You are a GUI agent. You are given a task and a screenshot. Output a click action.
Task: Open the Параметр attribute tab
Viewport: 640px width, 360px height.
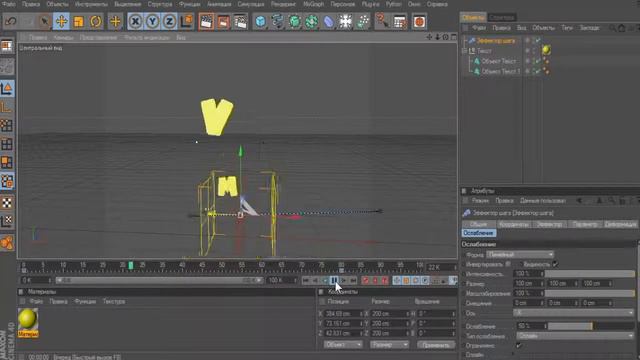584,224
